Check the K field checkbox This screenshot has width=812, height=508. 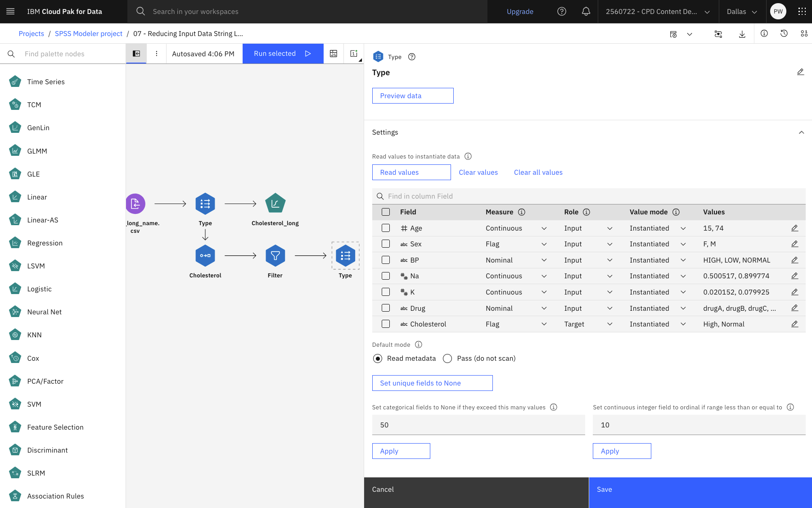[386, 292]
